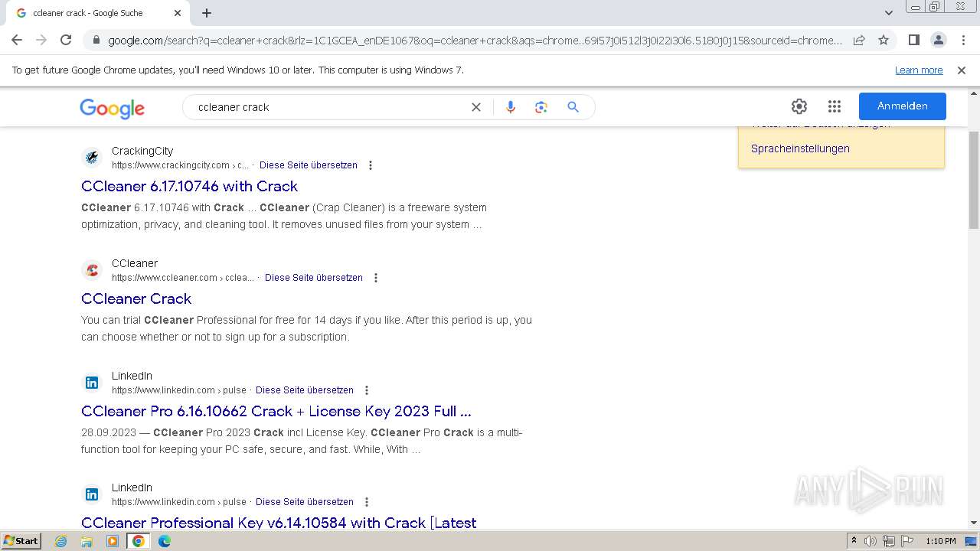Image resolution: width=980 pixels, height=551 pixels.
Task: Click second LinkedIn result favicon
Action: [x=92, y=494]
